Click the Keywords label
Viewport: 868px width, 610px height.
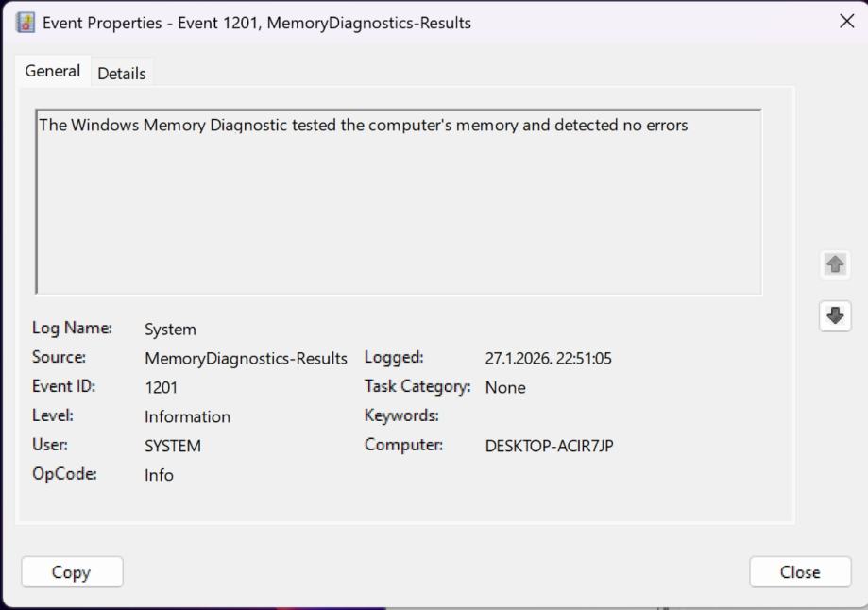coord(401,415)
